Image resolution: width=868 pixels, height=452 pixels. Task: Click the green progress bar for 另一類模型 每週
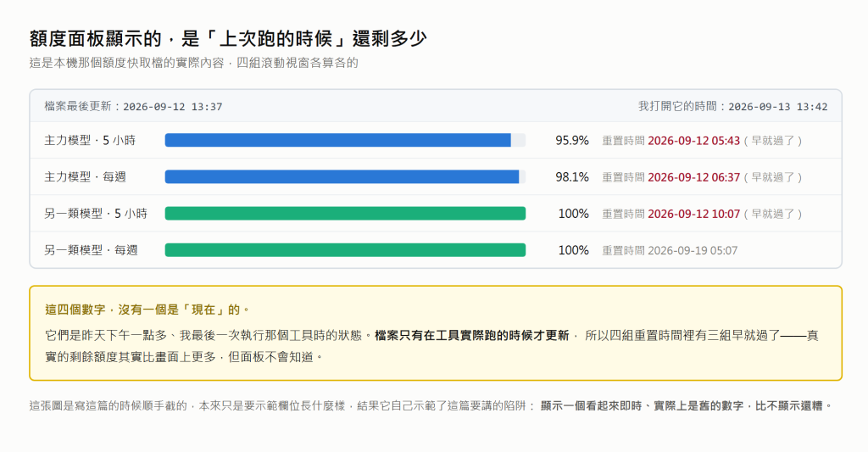click(x=346, y=250)
